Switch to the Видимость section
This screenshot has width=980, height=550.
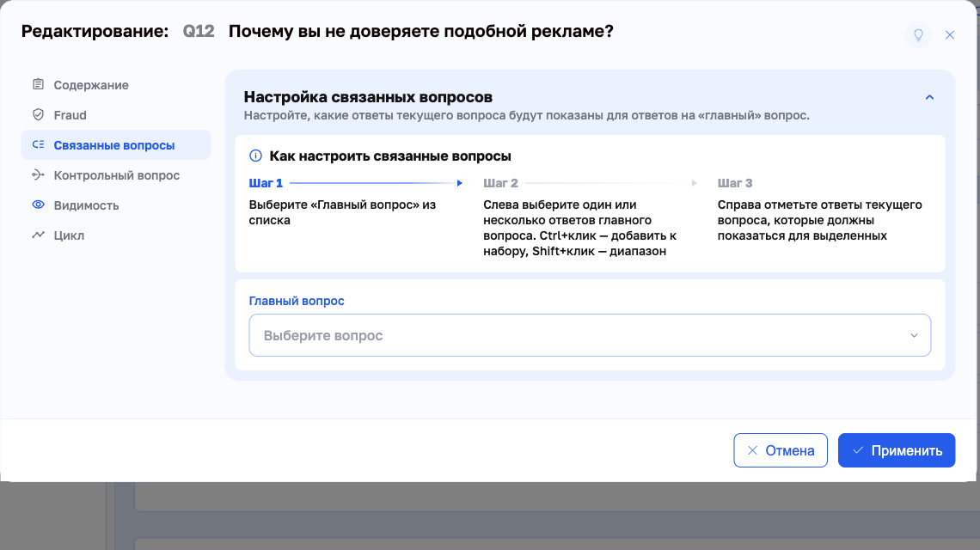[116, 205]
